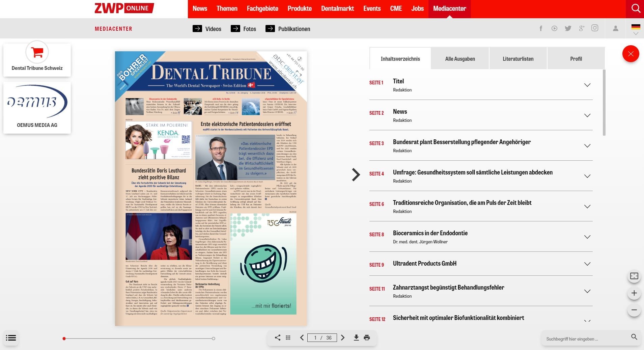
Task: Open Jobs in the main menu
Action: (x=417, y=8)
